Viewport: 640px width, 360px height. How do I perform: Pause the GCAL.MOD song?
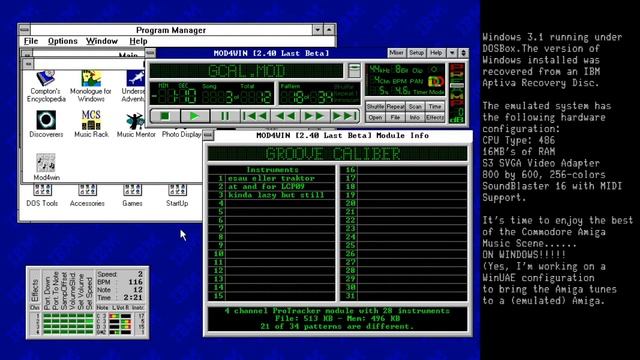coord(224,116)
